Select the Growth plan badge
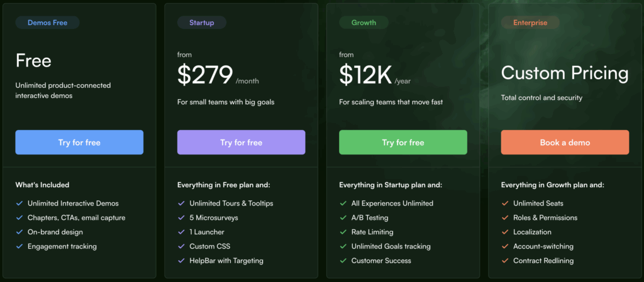 click(364, 23)
